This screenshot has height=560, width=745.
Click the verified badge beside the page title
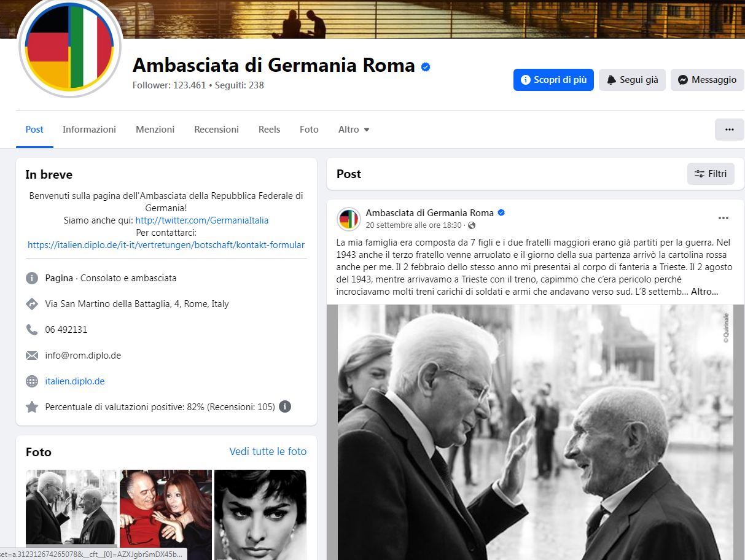[x=426, y=66]
